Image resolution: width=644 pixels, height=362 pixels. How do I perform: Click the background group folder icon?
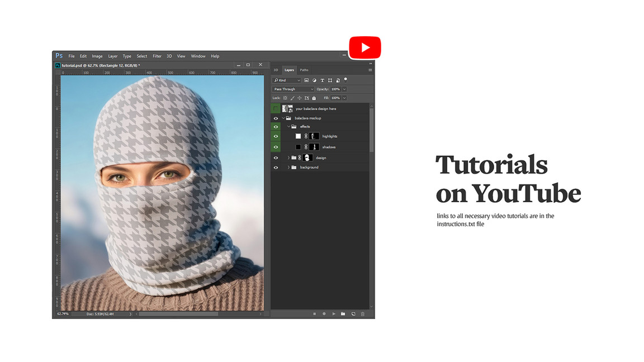(294, 168)
